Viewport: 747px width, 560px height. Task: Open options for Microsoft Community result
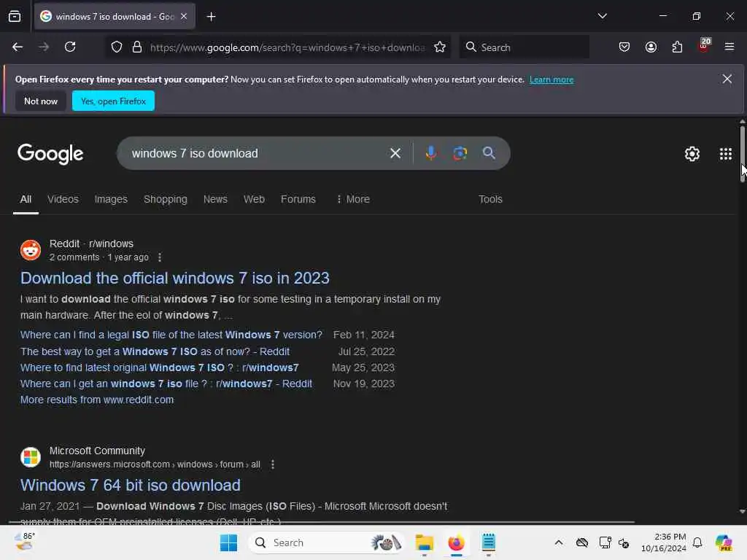tap(273, 464)
